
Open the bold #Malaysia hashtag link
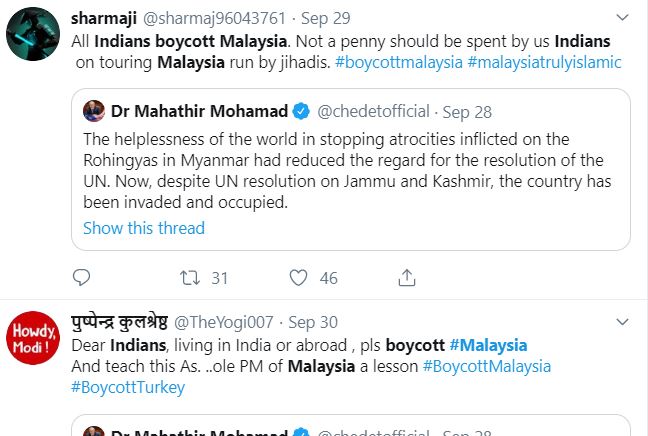[487, 345]
